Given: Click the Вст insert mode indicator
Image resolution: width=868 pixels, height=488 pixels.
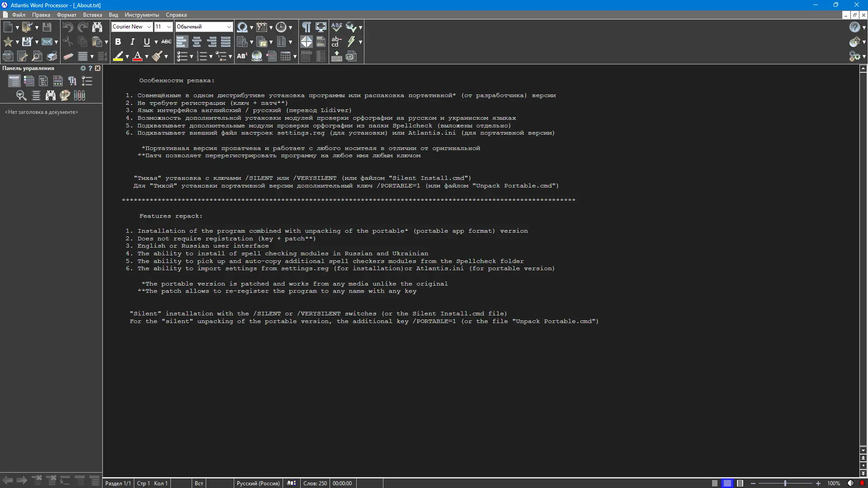Looking at the screenshot, I should 199,483.
